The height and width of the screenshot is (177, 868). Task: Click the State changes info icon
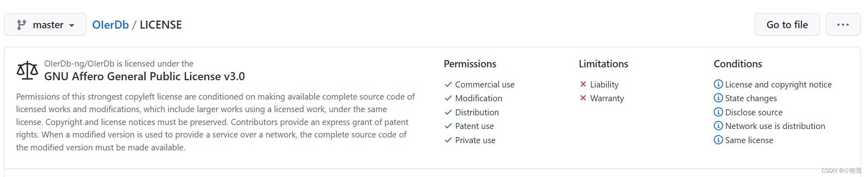point(718,98)
